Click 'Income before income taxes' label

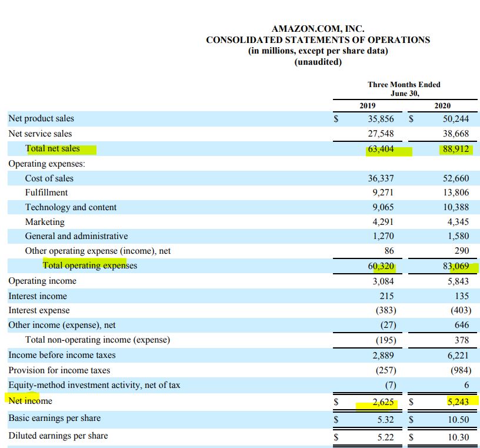(x=62, y=355)
